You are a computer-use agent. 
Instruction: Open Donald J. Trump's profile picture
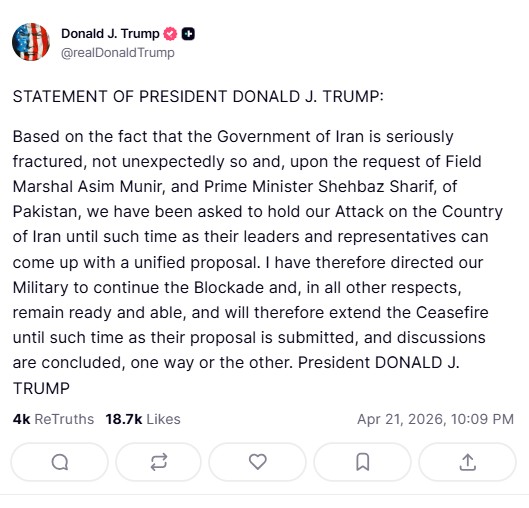(x=31, y=42)
